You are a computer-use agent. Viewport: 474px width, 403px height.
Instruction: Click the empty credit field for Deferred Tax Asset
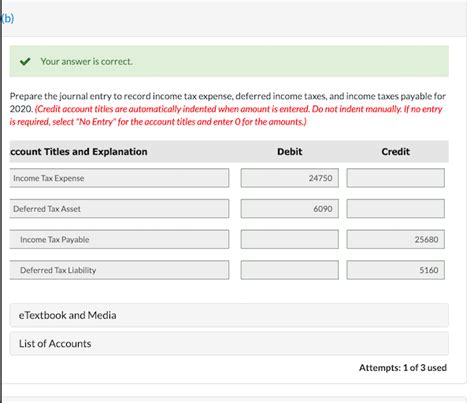coord(396,209)
